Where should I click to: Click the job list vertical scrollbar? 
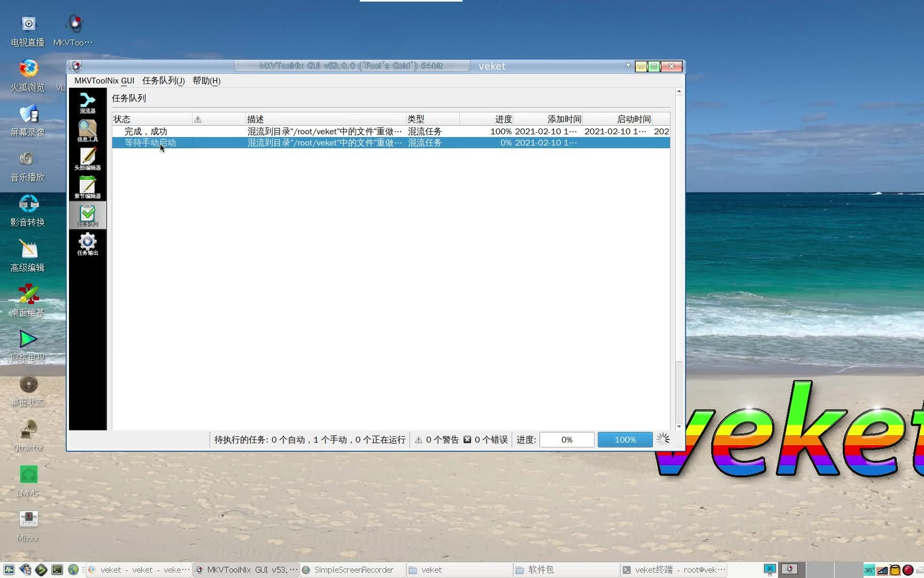click(679, 258)
